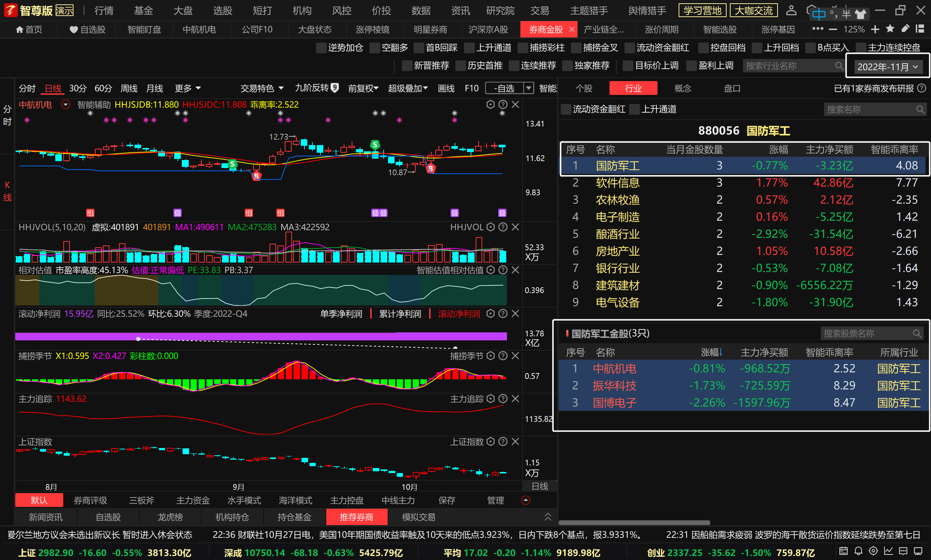Close the 滚动净利润 indicator panel
Image resolution: width=931 pixels, height=560 pixels.
515,313
